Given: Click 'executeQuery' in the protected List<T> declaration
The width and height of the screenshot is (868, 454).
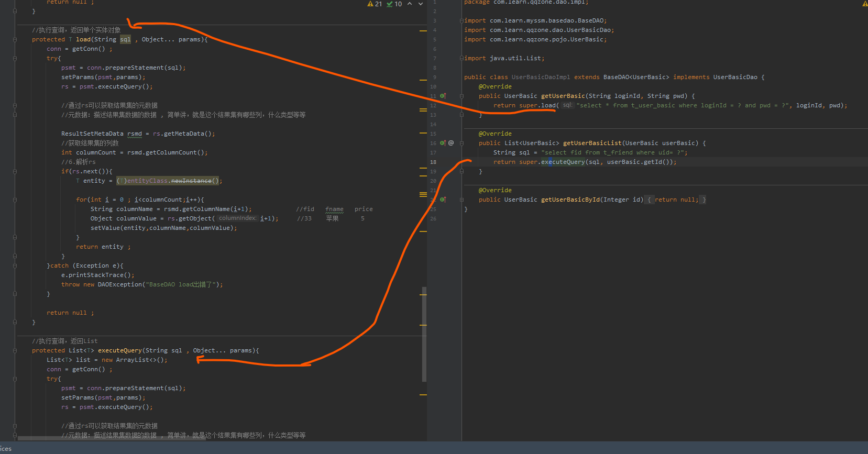Looking at the screenshot, I should point(120,350).
